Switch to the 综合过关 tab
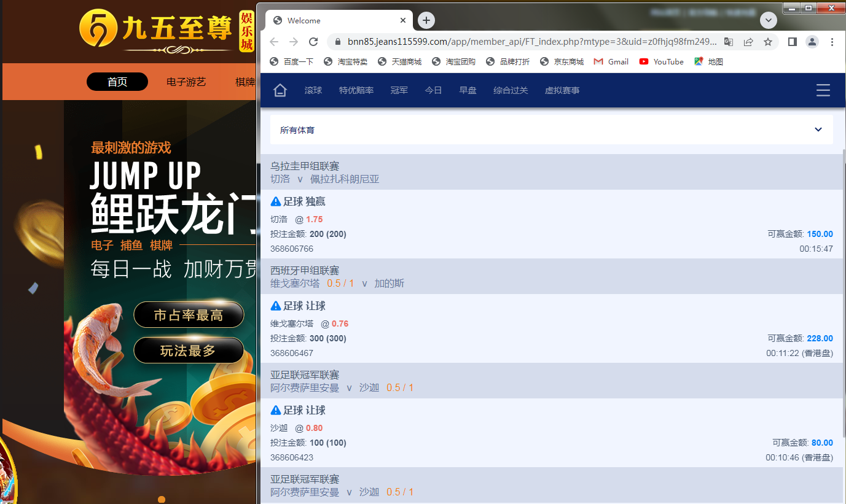 tap(511, 90)
